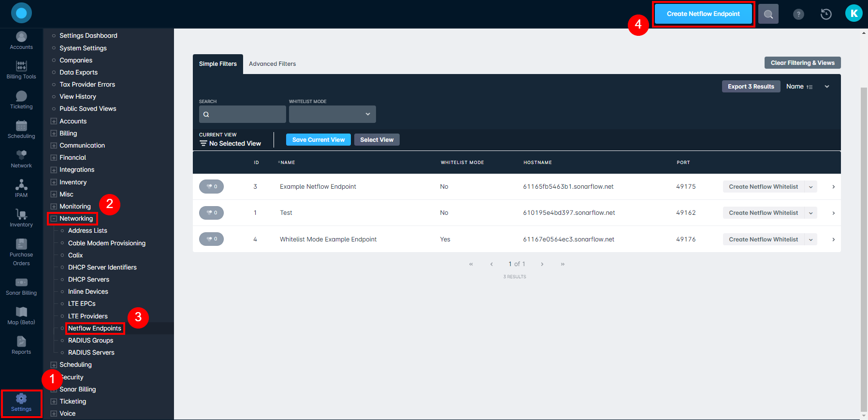Open actions dropdown for Whitelist Mode Example Endpoint
868x420 pixels.
tap(811, 240)
